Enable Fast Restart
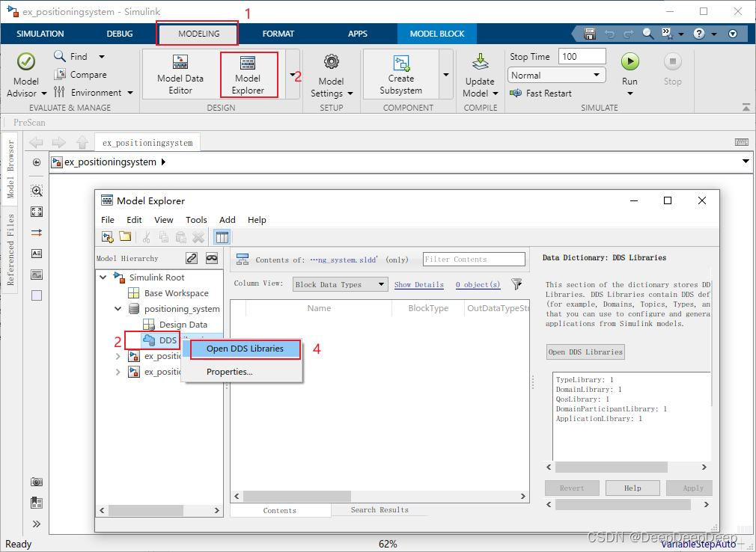This screenshot has width=756, height=552. 539,93
